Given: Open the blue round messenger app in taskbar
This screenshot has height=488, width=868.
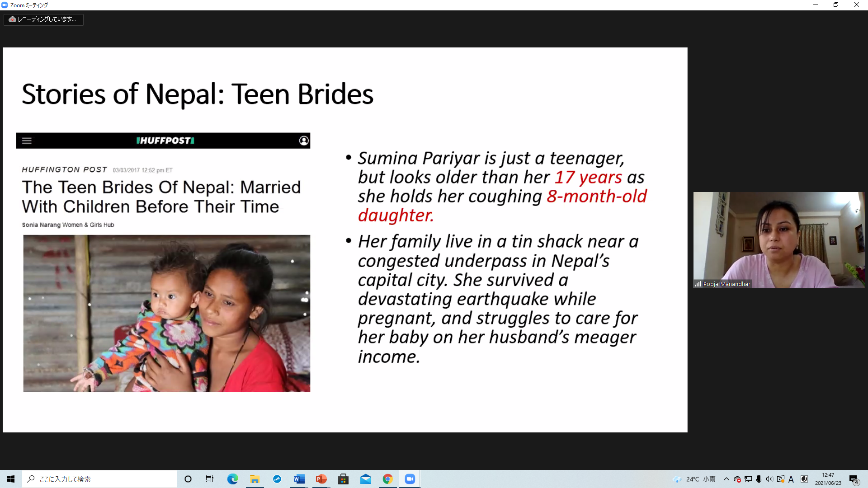Looking at the screenshot, I should (277, 479).
